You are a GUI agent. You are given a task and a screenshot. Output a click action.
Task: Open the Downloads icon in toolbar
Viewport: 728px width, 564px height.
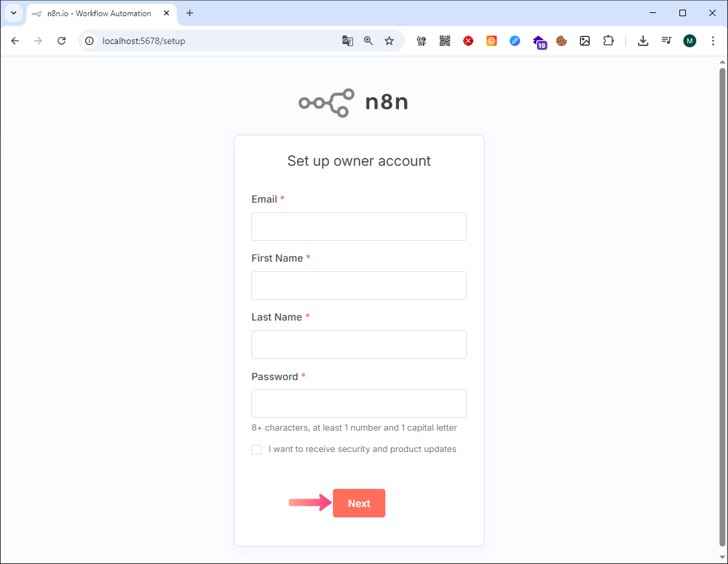pyautogui.click(x=643, y=41)
